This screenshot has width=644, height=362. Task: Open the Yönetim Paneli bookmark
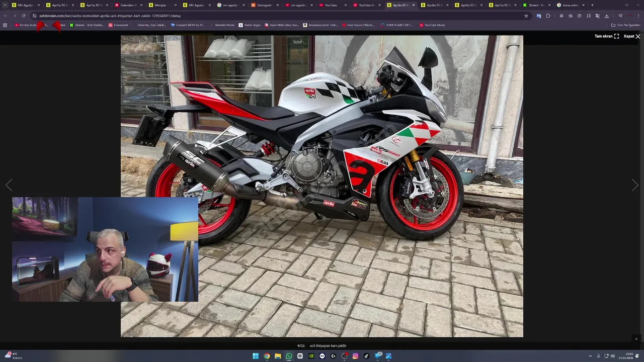pos(222,25)
